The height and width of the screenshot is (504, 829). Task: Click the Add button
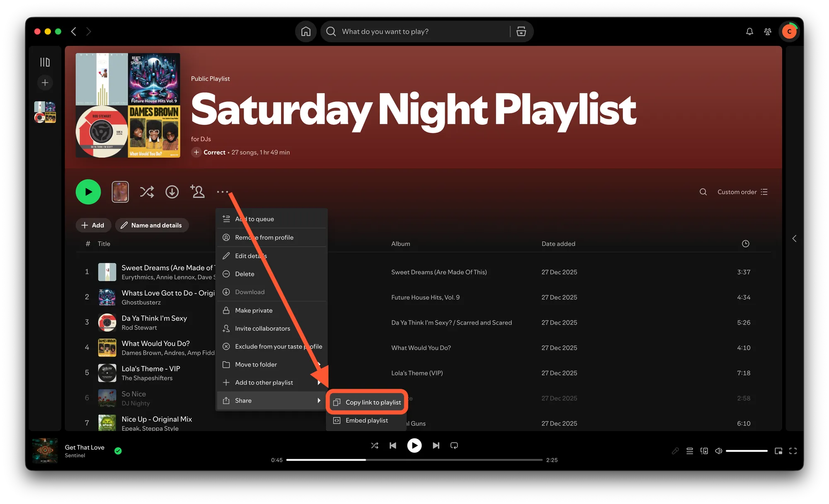93,225
